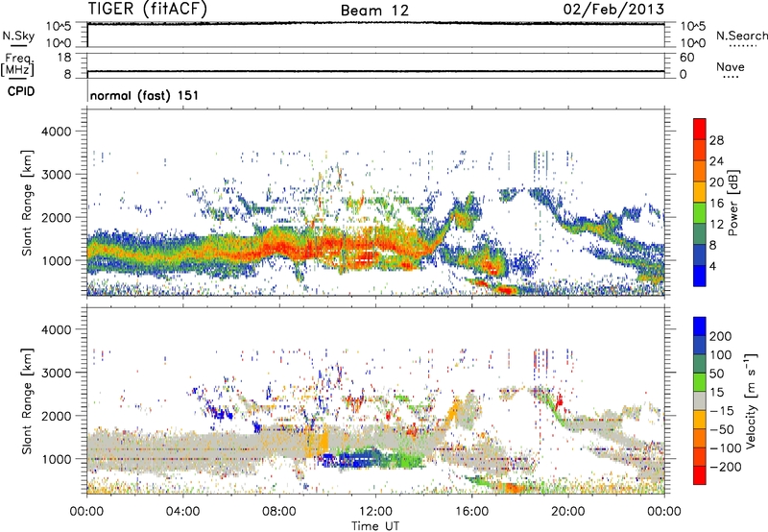The width and height of the screenshot is (768, 532).
Task: Click inside the power range-time plot
Action: [x=375, y=203]
